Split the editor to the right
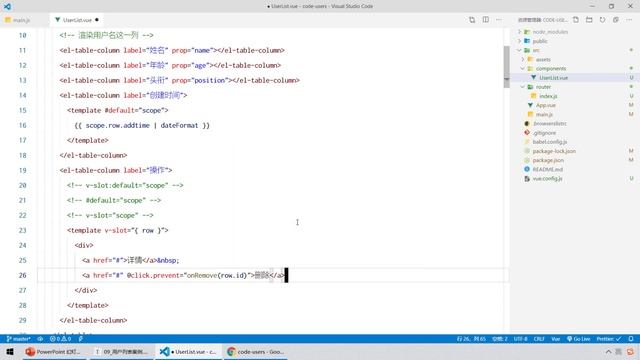Image resolution: width=640 pixels, height=360 pixels. pos(485,20)
